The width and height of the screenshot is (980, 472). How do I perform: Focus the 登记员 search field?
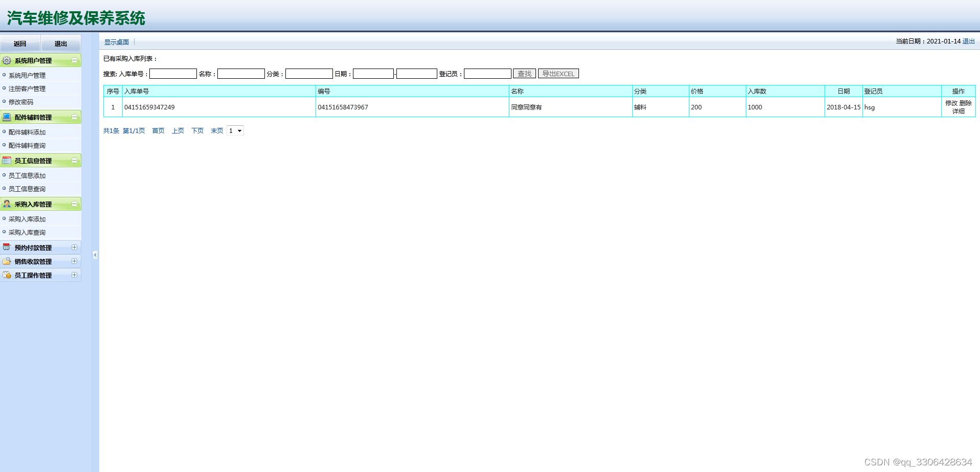pos(487,74)
